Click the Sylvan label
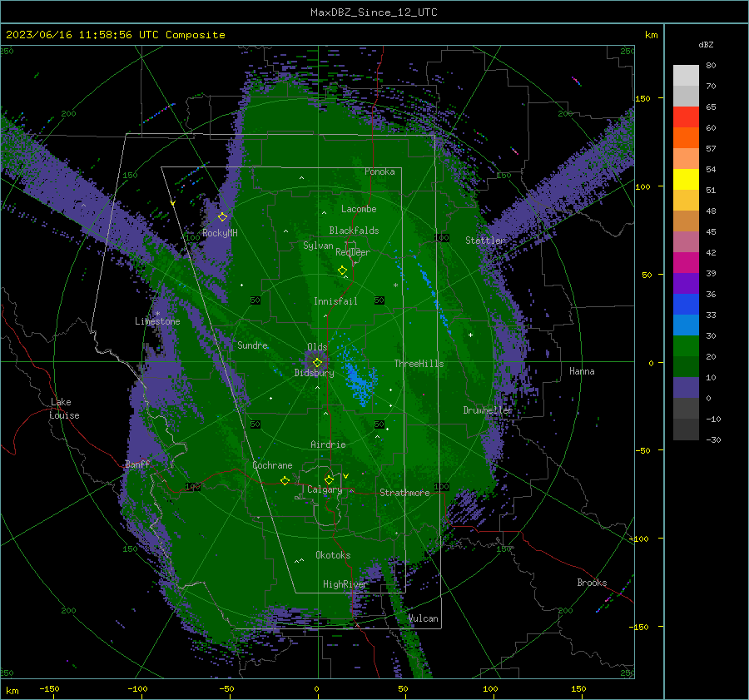 point(318,246)
